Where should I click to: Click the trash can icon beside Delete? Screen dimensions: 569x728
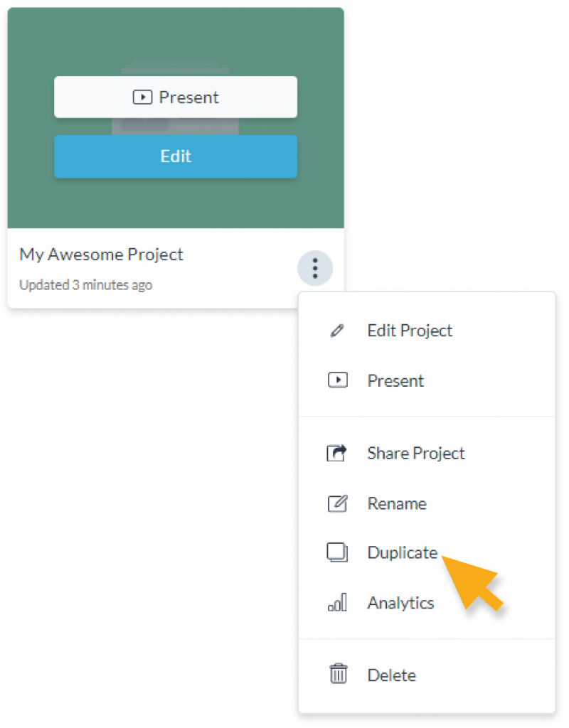pos(338,675)
